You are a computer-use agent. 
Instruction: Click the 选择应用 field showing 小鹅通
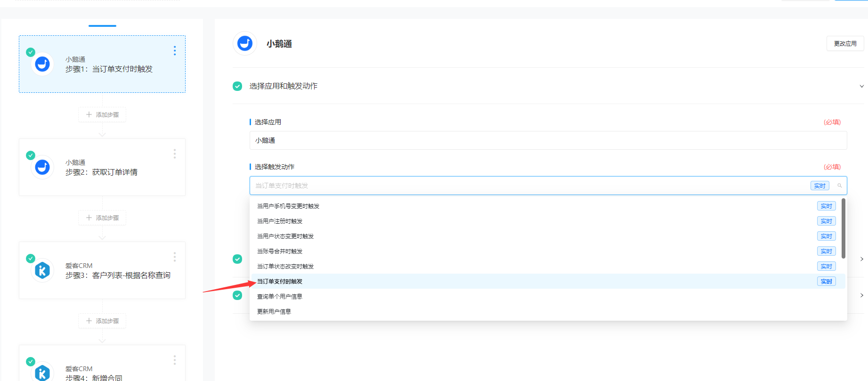coord(548,140)
